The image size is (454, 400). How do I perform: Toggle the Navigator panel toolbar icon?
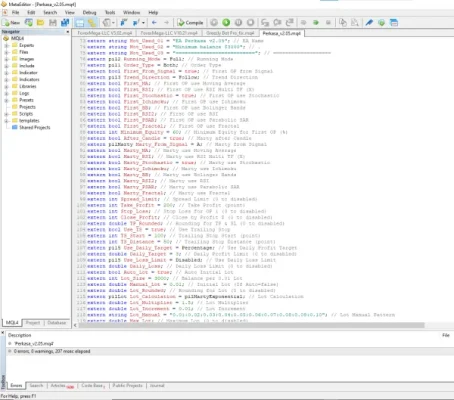pos(79,23)
